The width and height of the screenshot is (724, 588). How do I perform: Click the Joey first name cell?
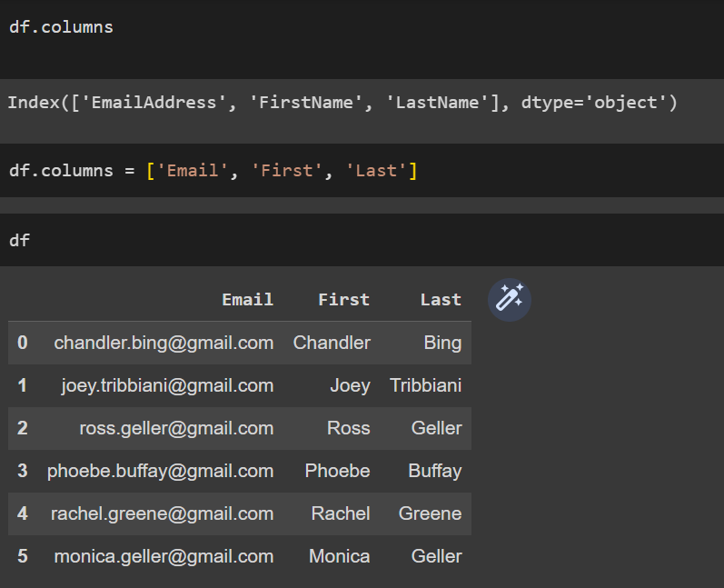[x=350, y=385]
